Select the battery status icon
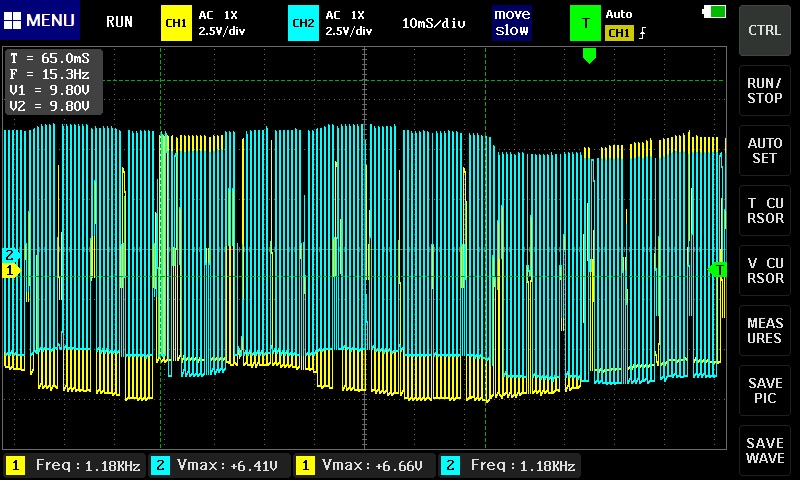Screen dimensions: 800x480 point(715,12)
